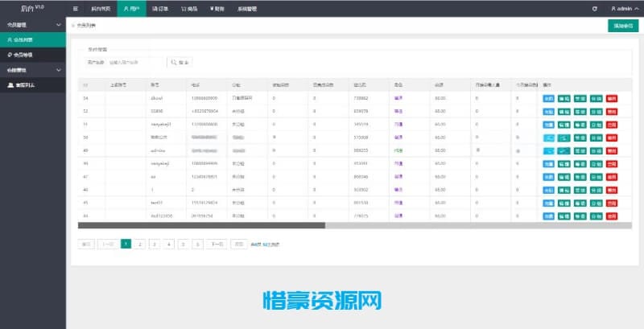The height and width of the screenshot is (329, 644).
Task: Go to page 4 in pagination
Action: (169, 244)
